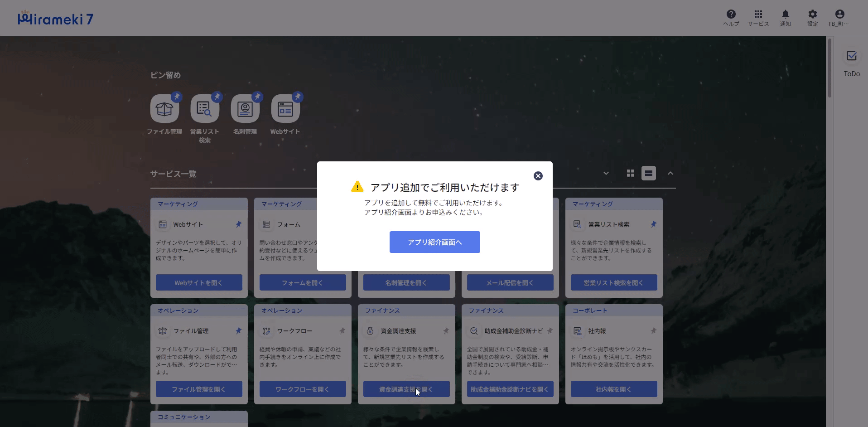Viewport: 868px width, 427px height.
Task: Click the サービス一覧 heading text
Action: pos(174,174)
